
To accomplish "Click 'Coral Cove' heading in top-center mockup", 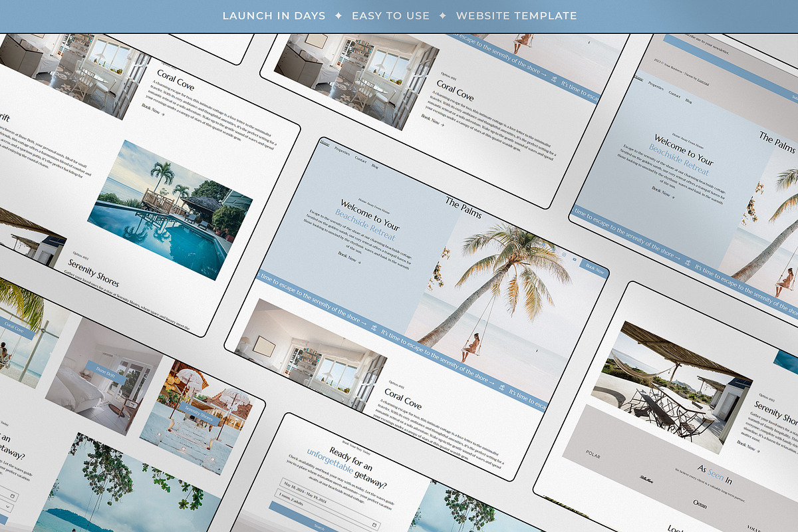I will [456, 90].
